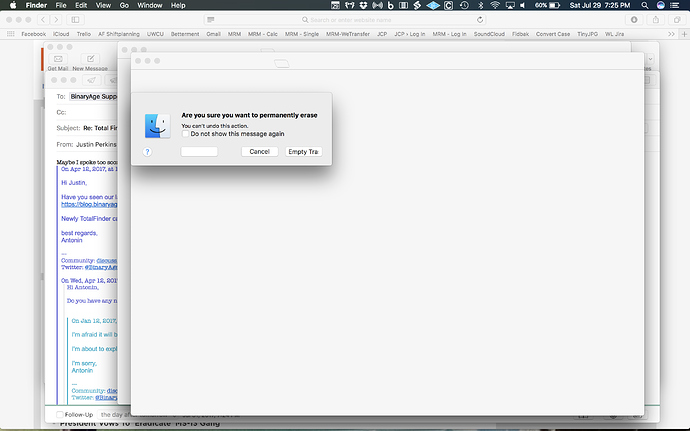Click the Cc field in compose window
The width and height of the screenshot is (690, 431).
coord(87,112)
